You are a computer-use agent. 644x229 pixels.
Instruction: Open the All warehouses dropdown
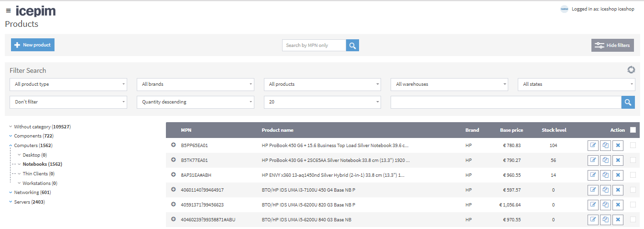coord(449,84)
